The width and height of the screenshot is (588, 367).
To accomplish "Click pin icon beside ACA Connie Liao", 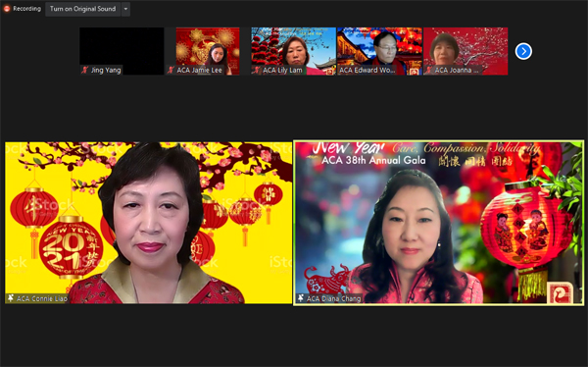I will coord(11,298).
